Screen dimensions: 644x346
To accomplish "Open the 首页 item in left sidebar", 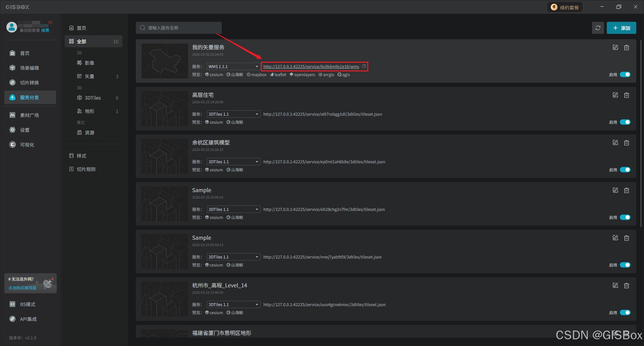I will 30,53.
